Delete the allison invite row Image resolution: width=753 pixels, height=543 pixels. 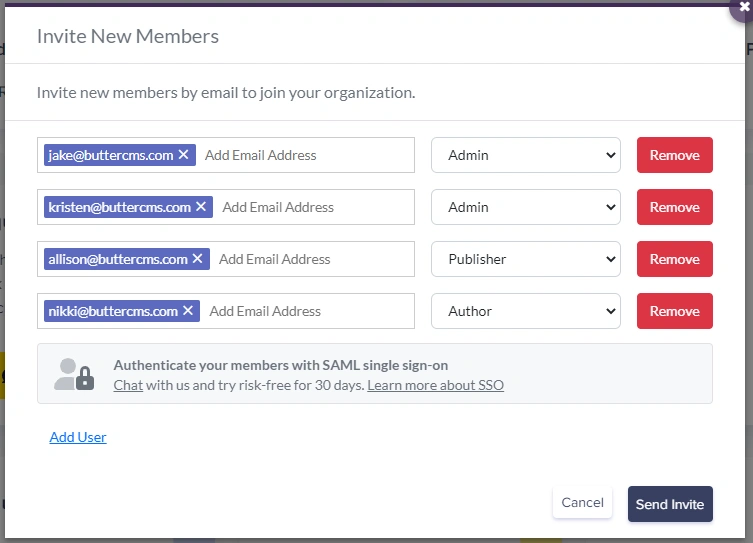point(674,259)
